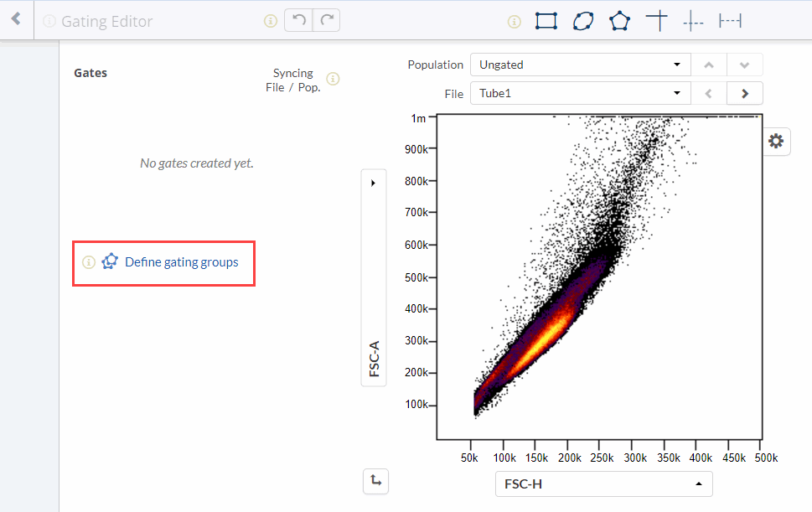Expand the FSC-A Y-axis channel selector
Image resolution: width=812 pixels, height=512 pixels.
coord(373,183)
